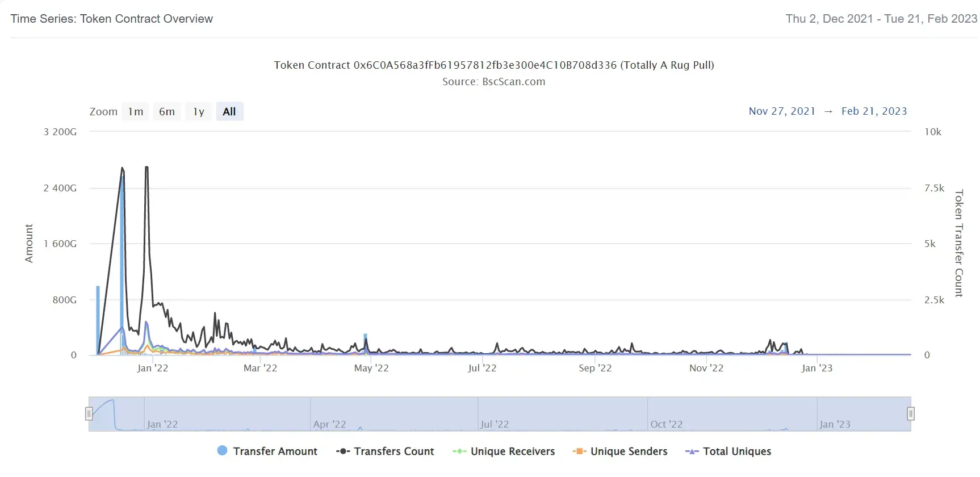Click the Oct '22 label in navigator
Screen dimensions: 980x477
click(x=667, y=424)
